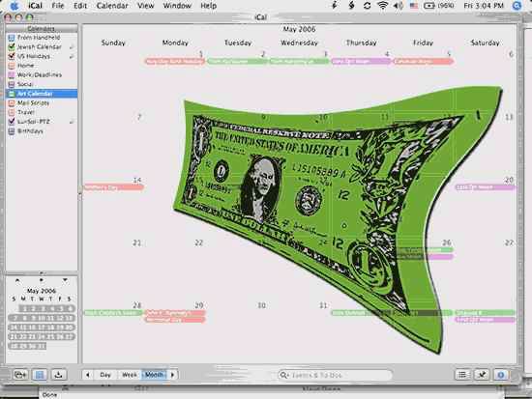The width and height of the screenshot is (532, 399).
Task: Toggle the Travel calendar checkbox
Action: [x=12, y=112]
